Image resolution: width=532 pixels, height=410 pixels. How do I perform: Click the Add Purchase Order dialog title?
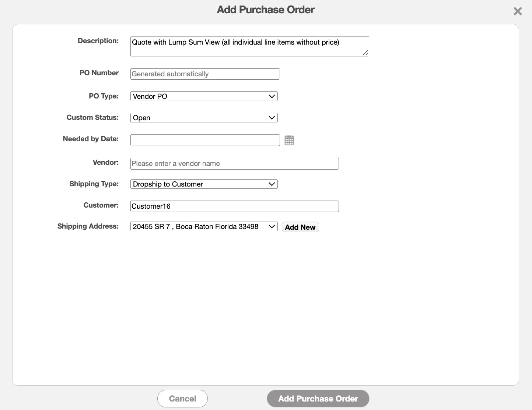(x=266, y=10)
